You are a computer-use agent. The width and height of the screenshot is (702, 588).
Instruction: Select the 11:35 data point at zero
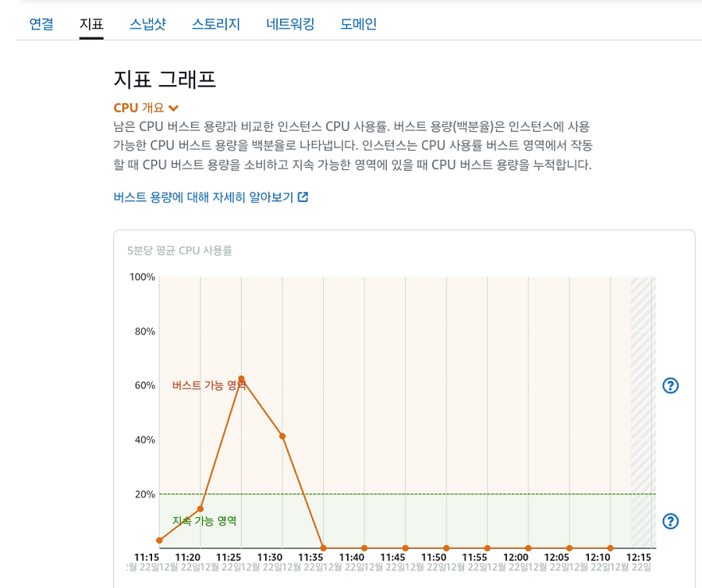323,547
